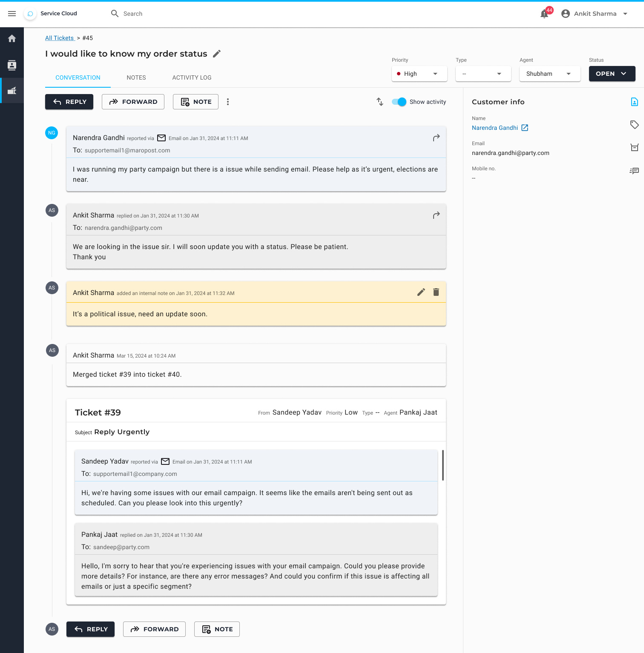Click 'Merged ticket #39 into ticket #40.' text
Image resolution: width=644 pixels, height=653 pixels.
click(127, 375)
